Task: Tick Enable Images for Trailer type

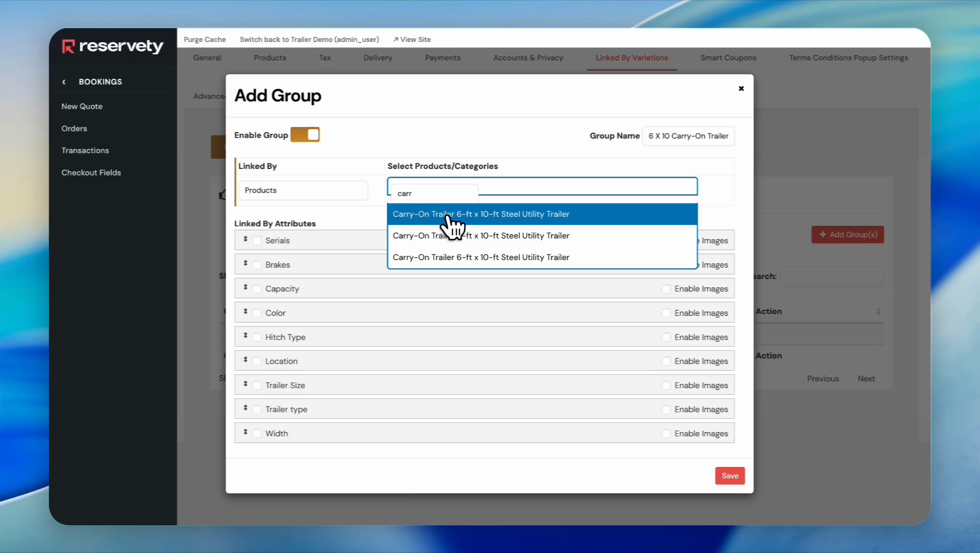Action: (x=666, y=409)
